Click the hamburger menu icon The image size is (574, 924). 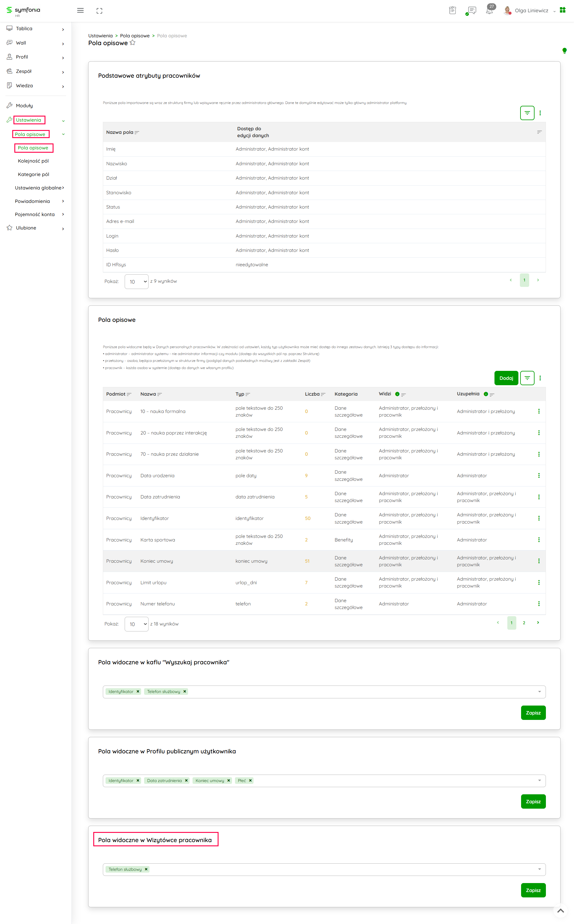80,11
